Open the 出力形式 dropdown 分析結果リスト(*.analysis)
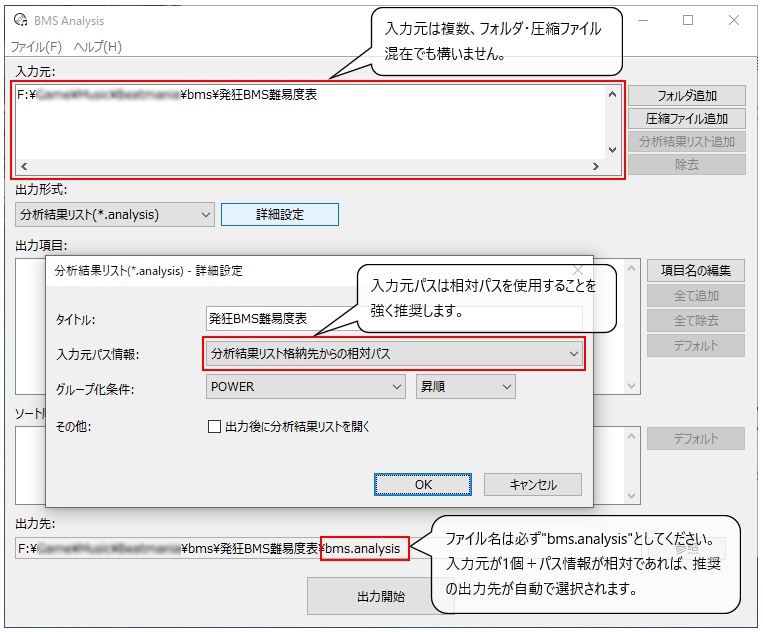763x632 pixels. click(115, 215)
